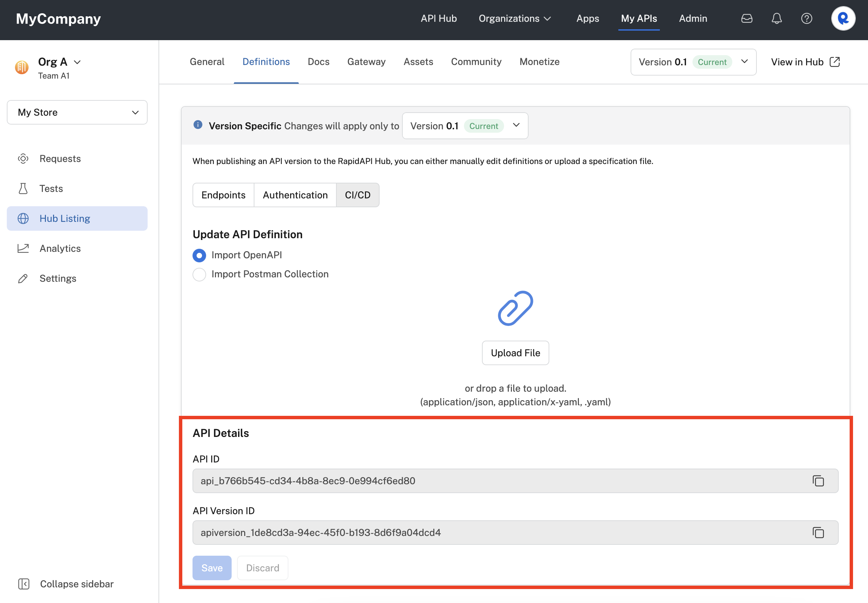Click the API ID field
Image resolution: width=868 pixels, height=603 pixels.
[515, 480]
